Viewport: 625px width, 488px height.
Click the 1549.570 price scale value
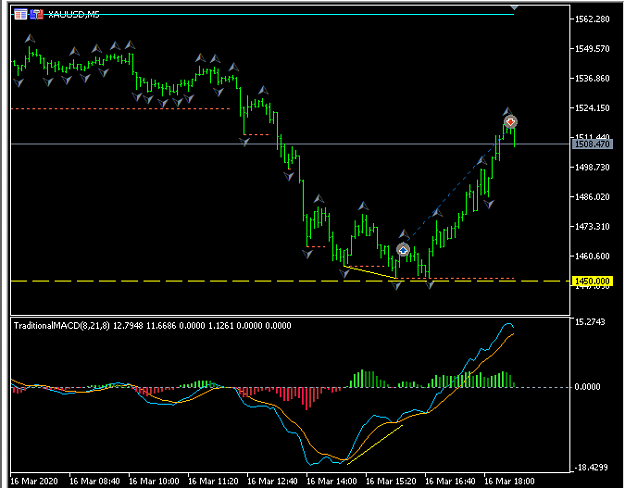click(x=592, y=49)
